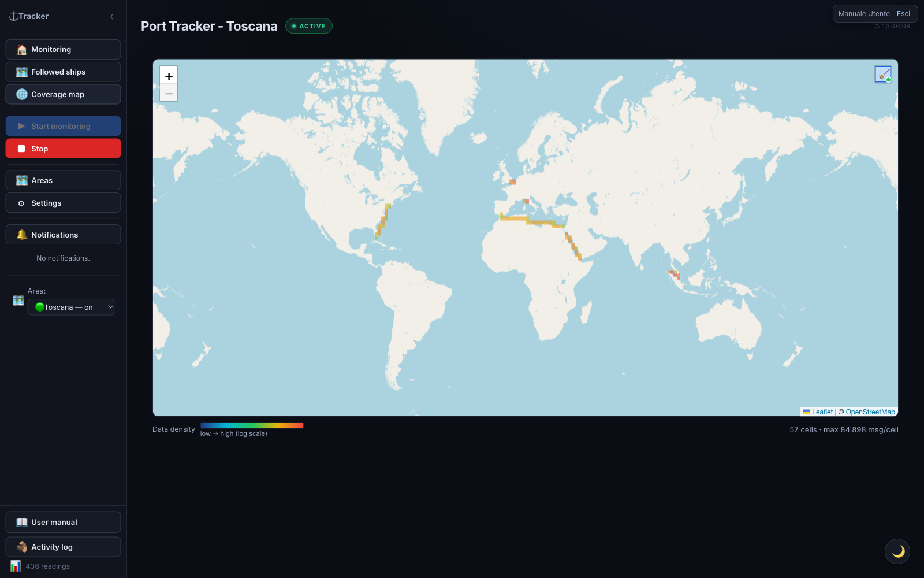
Task: Click Manuale Utente link
Action: pyautogui.click(x=864, y=14)
